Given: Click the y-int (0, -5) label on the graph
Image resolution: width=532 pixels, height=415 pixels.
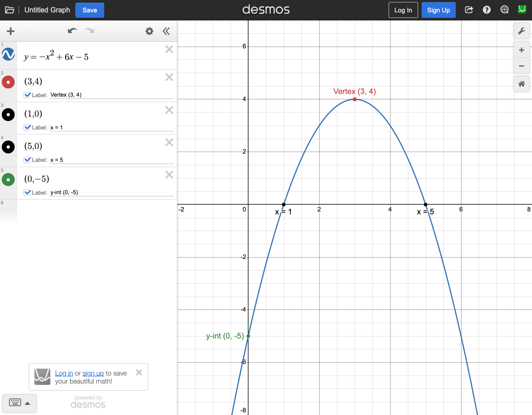Looking at the screenshot, I should [225, 336].
